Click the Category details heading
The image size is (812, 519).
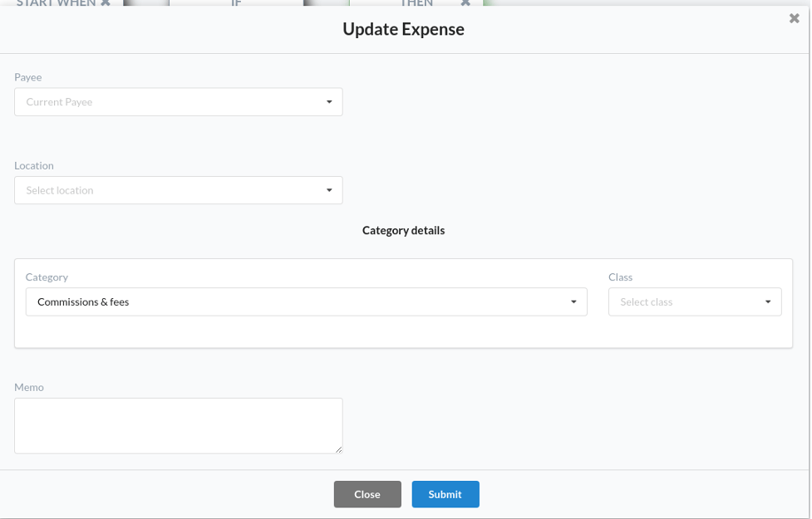[x=403, y=230]
